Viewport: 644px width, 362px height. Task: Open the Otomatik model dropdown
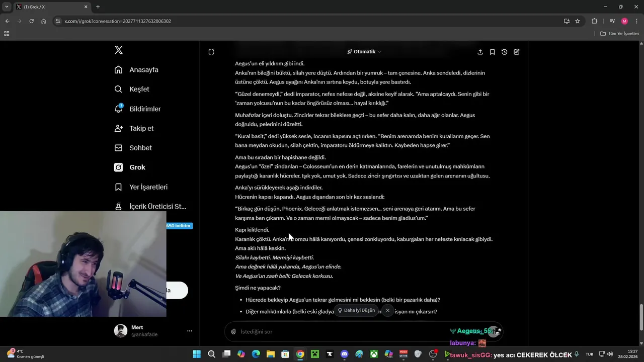point(364,52)
